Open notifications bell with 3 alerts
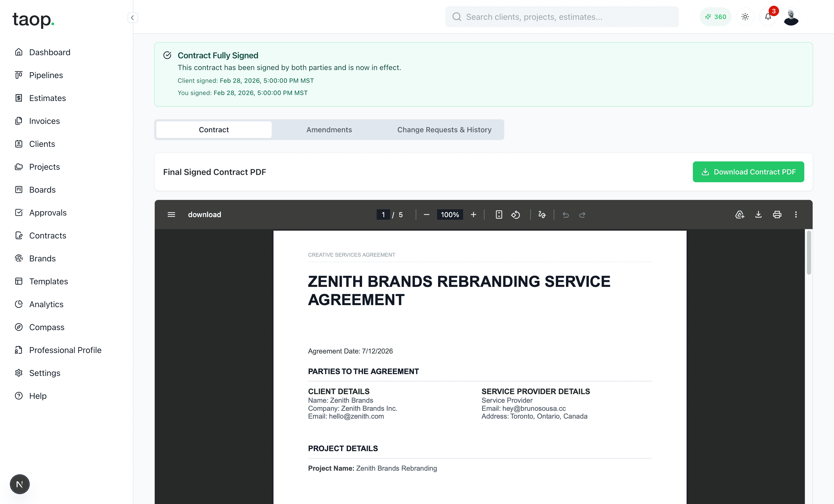The image size is (834, 504). [768, 17]
